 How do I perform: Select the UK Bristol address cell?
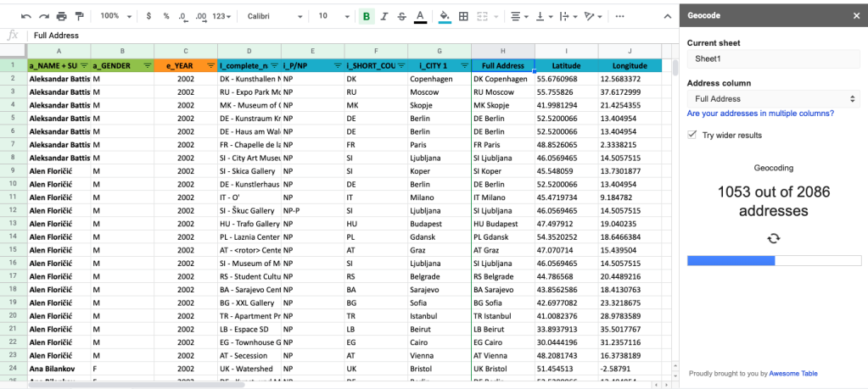[503, 369]
